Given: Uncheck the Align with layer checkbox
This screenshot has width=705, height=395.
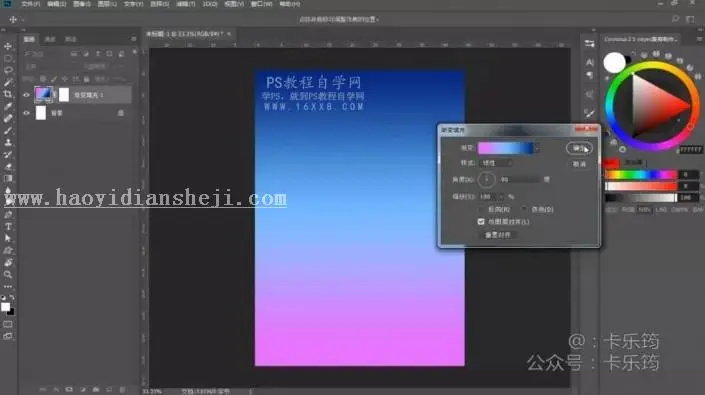Looking at the screenshot, I should click(481, 222).
